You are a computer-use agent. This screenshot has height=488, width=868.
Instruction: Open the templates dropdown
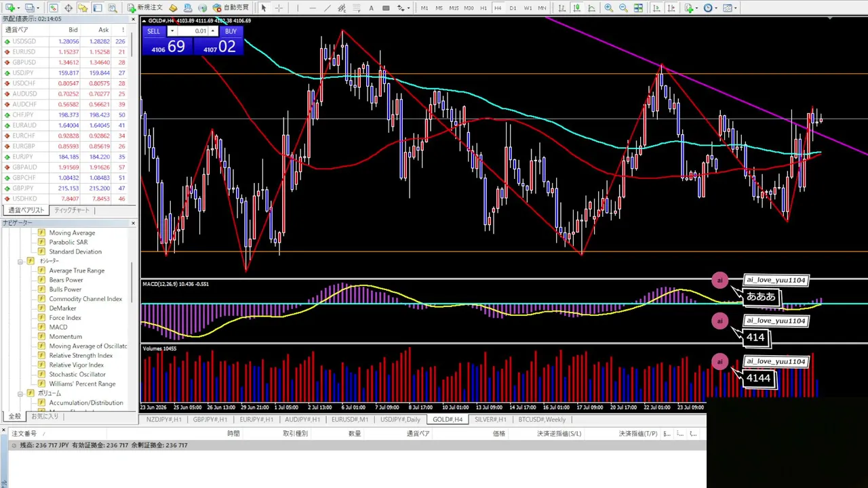point(730,8)
